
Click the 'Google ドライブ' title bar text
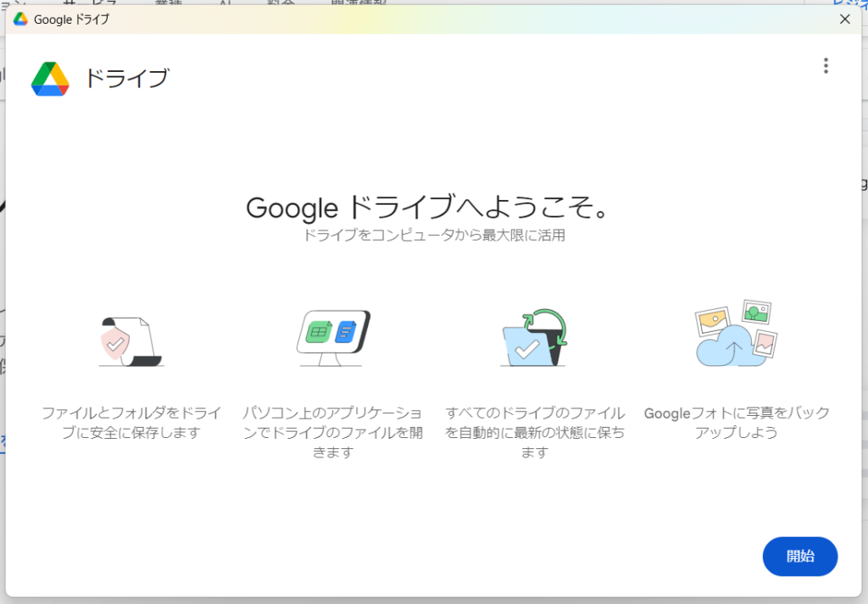coord(71,19)
